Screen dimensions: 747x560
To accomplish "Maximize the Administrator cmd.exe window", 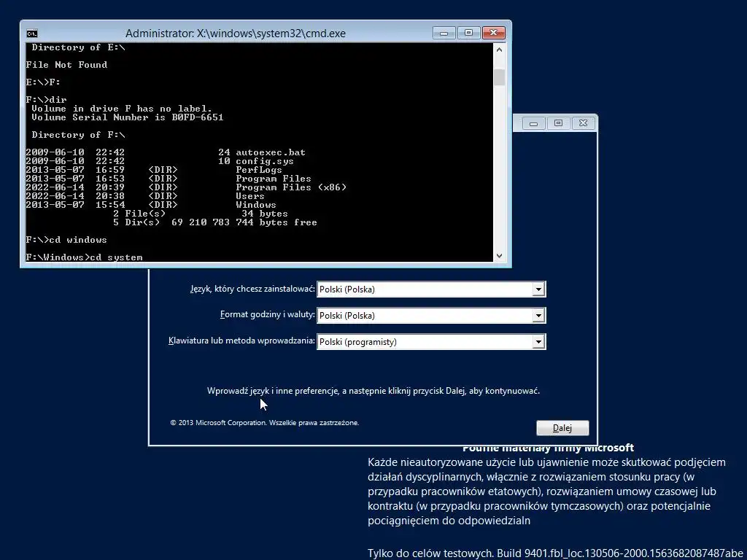I will tap(469, 33).
